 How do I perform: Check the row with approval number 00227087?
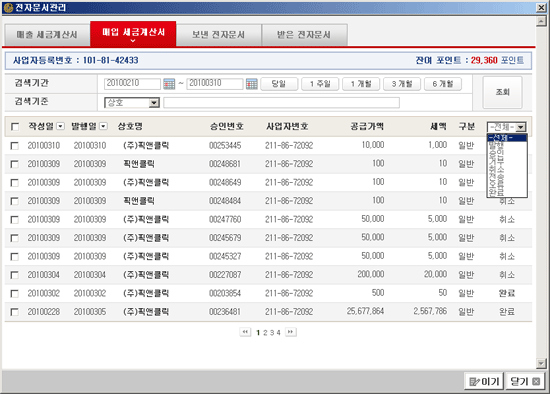point(14,275)
